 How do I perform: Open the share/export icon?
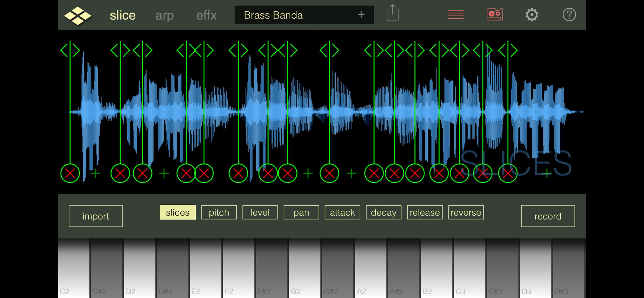[392, 13]
